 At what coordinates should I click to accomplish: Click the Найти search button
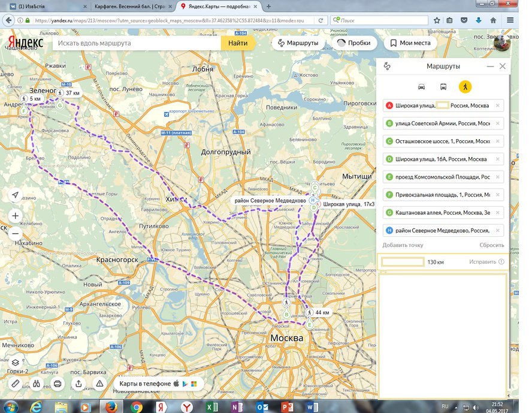pyautogui.click(x=237, y=43)
